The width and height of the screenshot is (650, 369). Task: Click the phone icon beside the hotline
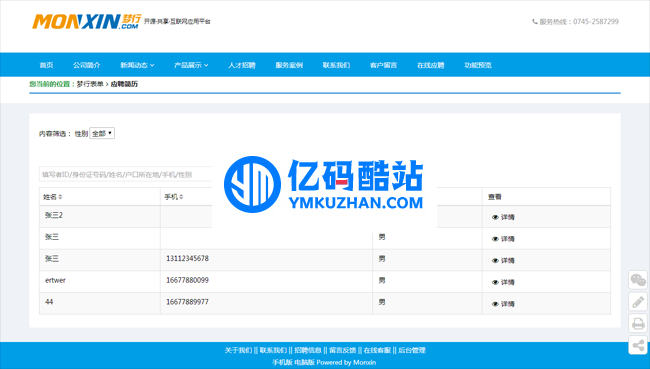(535, 22)
